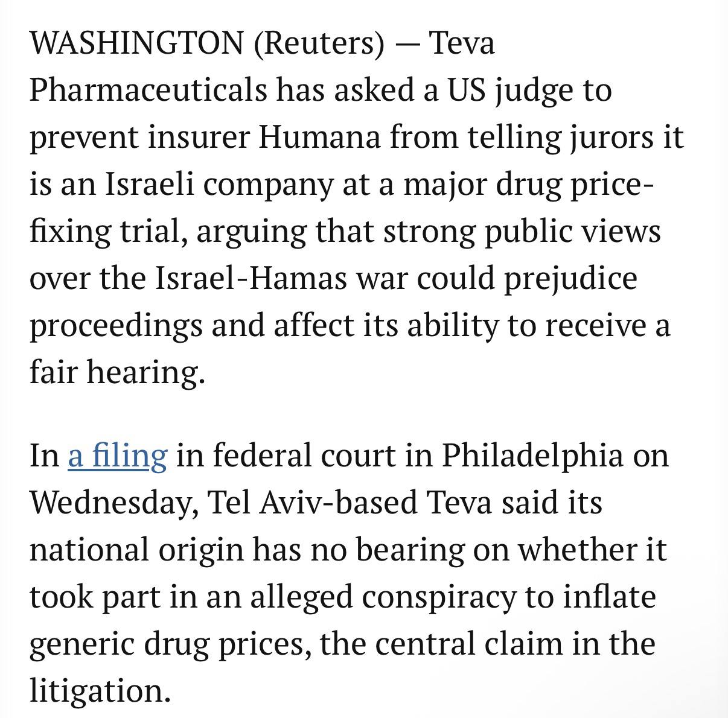Image resolution: width=728 pixels, height=718 pixels.
Task: Click the final word "litigation."
Action: (x=100, y=690)
